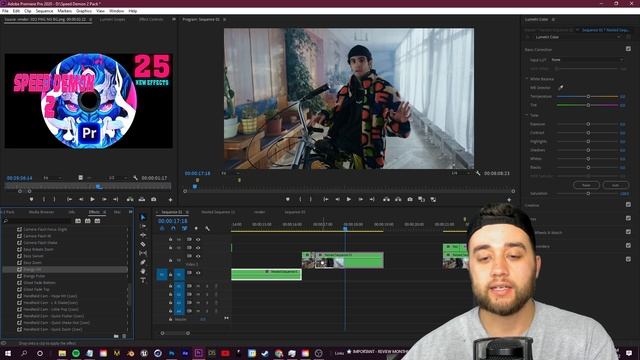Viewport: 640px width, 360px height.
Task: Toggle Color Wheels & Match checkbox
Action: click(628, 232)
